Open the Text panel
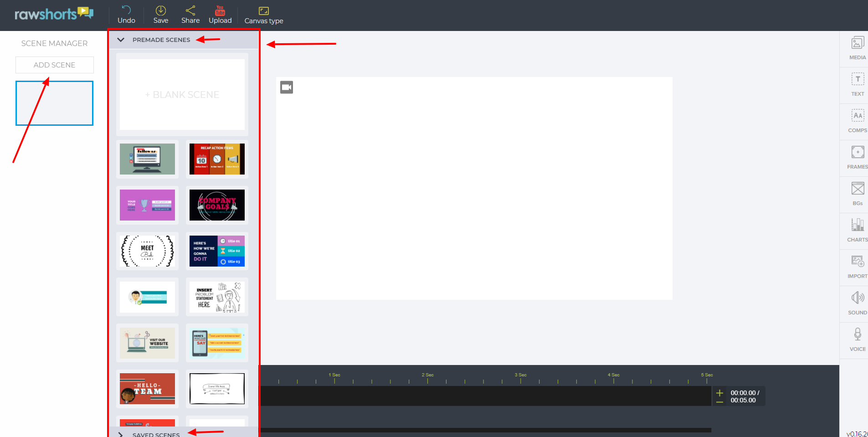This screenshot has height=437, width=868. [858, 85]
